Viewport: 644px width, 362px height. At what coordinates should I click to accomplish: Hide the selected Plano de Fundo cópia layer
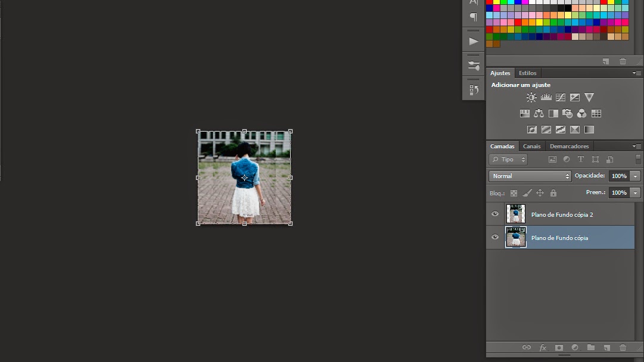coord(495,237)
